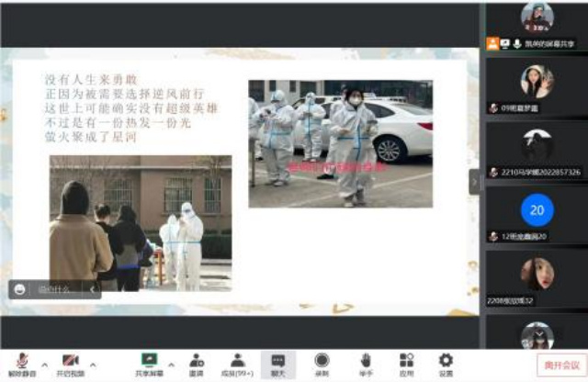Click the muted mic icon of participant 2210
588x382 pixels.
tap(493, 173)
